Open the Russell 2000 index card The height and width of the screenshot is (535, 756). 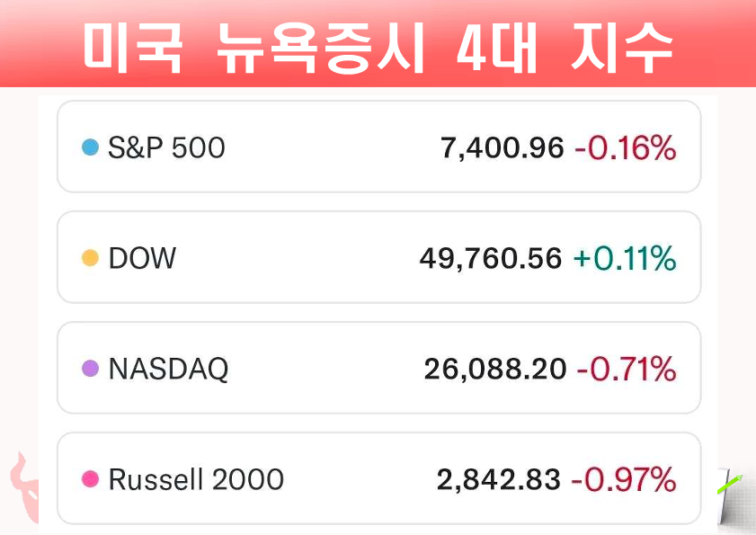click(x=379, y=478)
